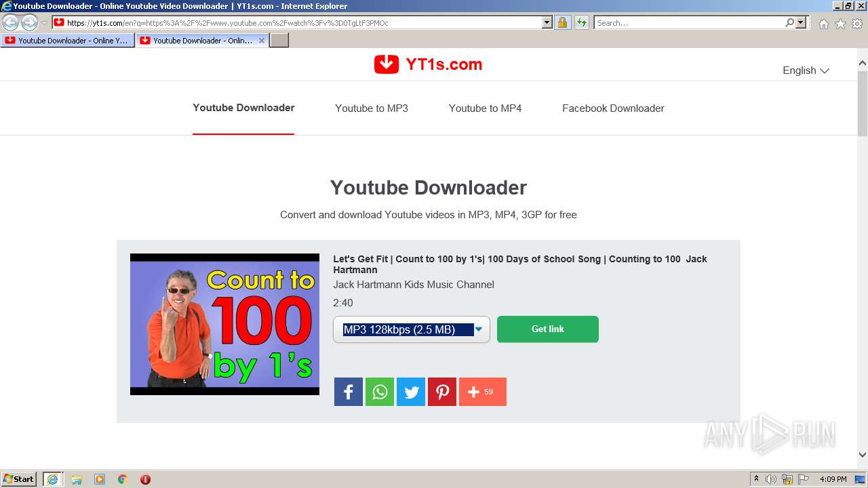Image resolution: width=868 pixels, height=488 pixels.
Task: Open Windows Explorer folder in taskbar
Action: 77,479
